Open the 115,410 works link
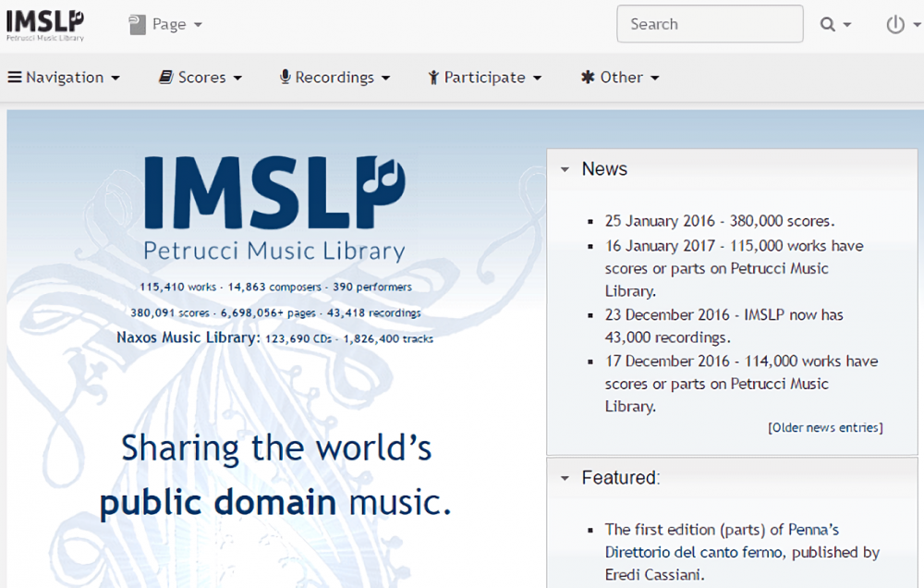This screenshot has width=924, height=588. pos(178,287)
